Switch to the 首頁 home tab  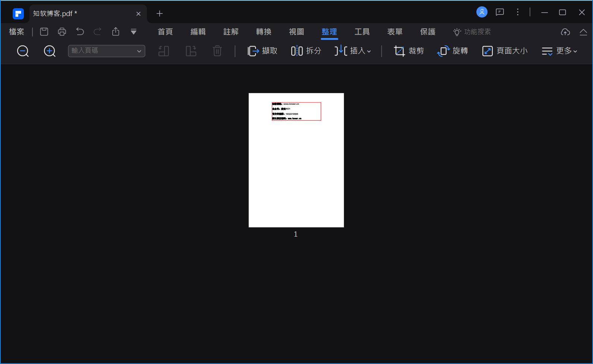click(x=165, y=32)
